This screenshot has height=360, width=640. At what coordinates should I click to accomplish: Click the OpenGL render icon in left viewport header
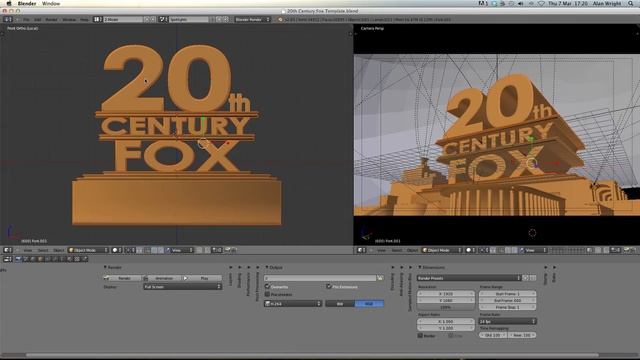pyautogui.click(x=227, y=250)
